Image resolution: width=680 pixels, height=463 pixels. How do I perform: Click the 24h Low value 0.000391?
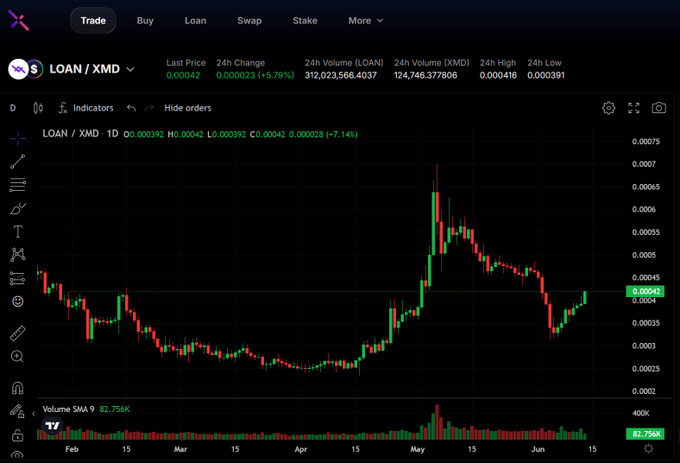tap(546, 75)
